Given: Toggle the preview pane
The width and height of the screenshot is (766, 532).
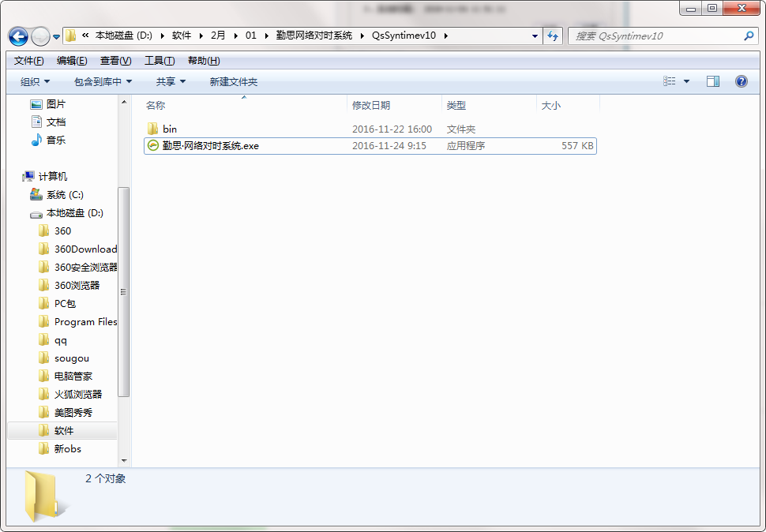Looking at the screenshot, I should 713,81.
